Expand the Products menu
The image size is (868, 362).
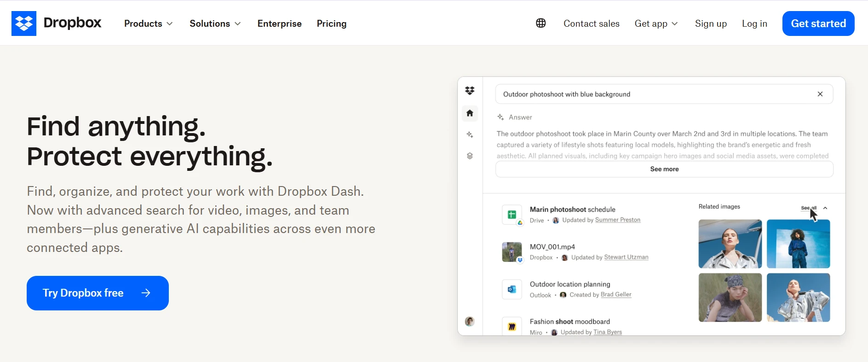point(149,23)
